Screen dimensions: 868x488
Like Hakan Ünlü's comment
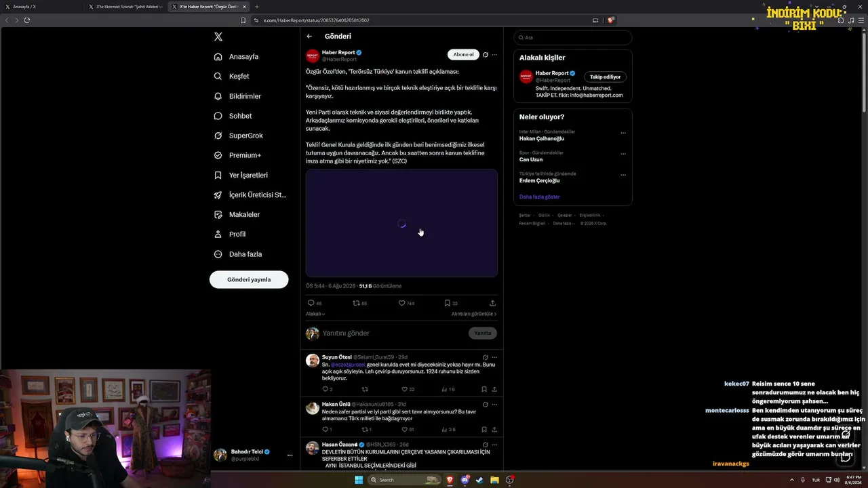[x=408, y=429]
